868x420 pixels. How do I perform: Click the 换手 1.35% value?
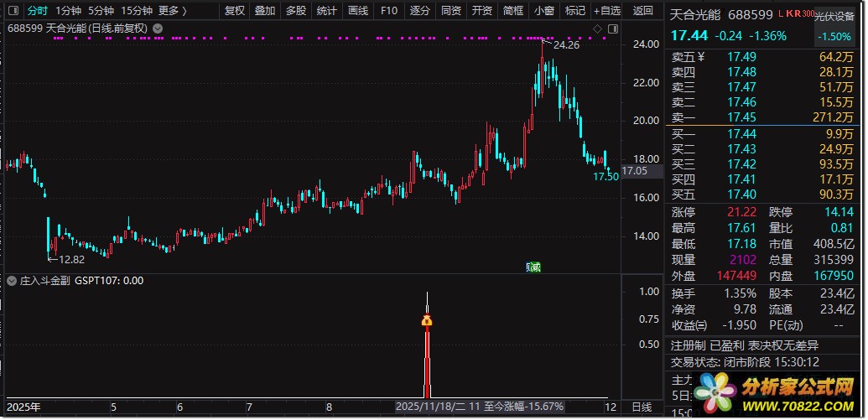[x=741, y=294]
